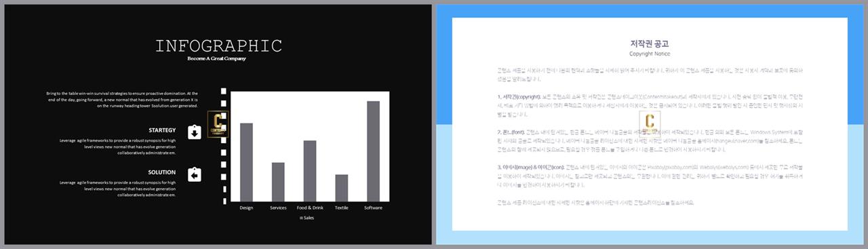Viewport: 868px width, 249px height.
Task: Open the copyright notice slide thumbnail
Action: click(x=650, y=124)
